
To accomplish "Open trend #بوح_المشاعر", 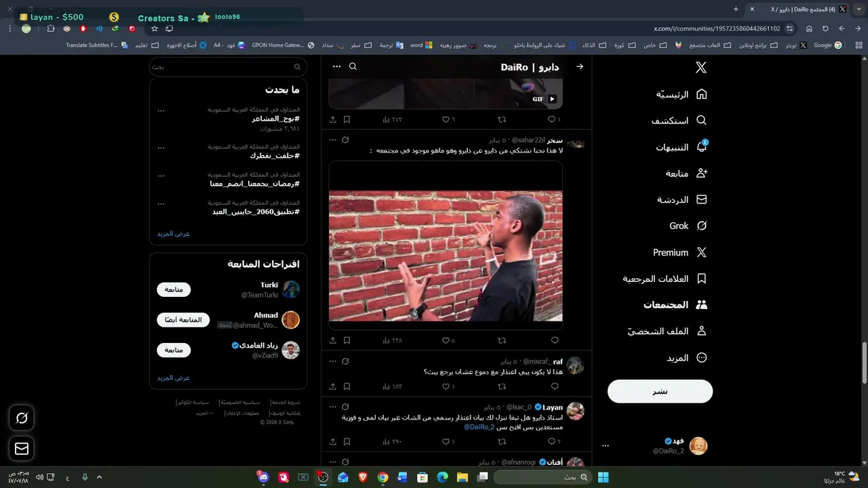I will (x=275, y=119).
